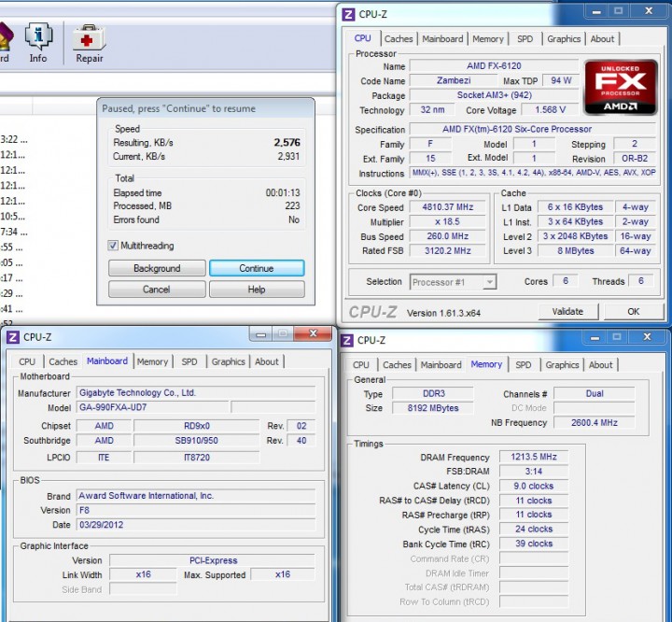Open Mainboard tab in top CPU-Z window

[442, 39]
